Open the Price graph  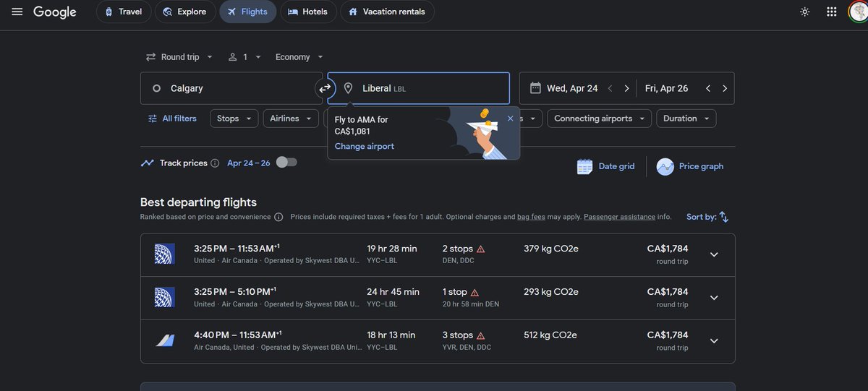pos(690,166)
